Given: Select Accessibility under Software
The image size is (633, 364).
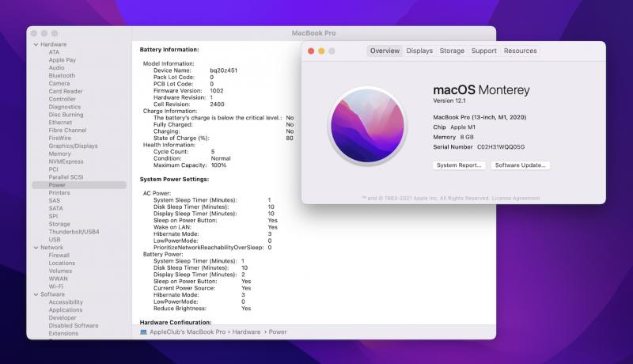Looking at the screenshot, I should (x=66, y=302).
